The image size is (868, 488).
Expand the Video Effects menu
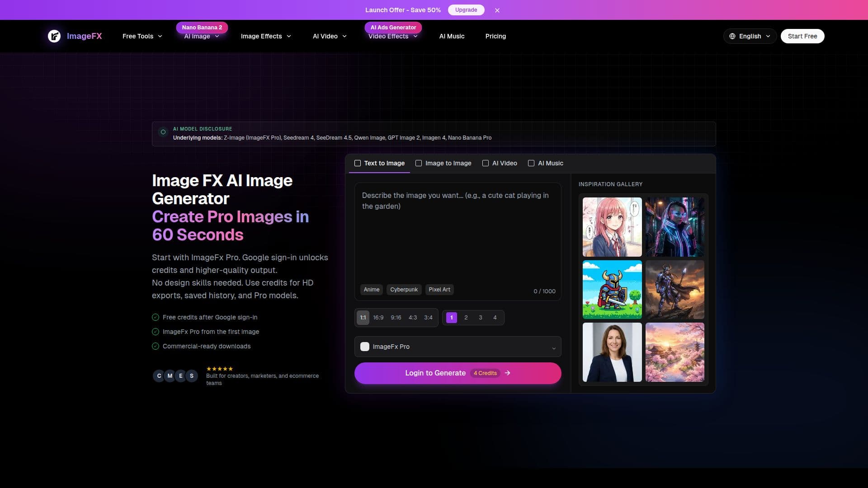click(x=393, y=36)
